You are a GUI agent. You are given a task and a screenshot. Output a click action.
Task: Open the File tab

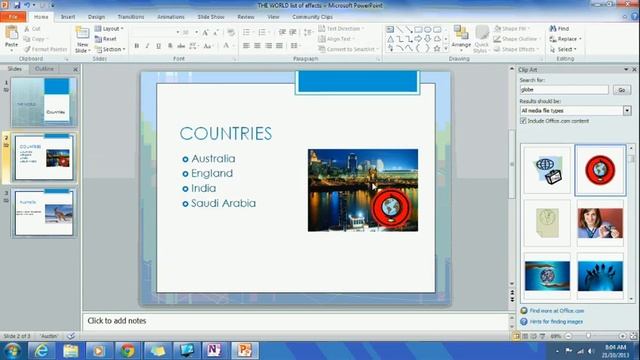13,17
